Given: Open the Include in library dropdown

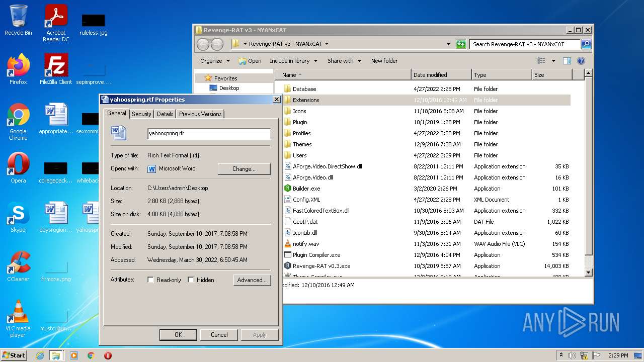Looking at the screenshot, I should pos(293,61).
